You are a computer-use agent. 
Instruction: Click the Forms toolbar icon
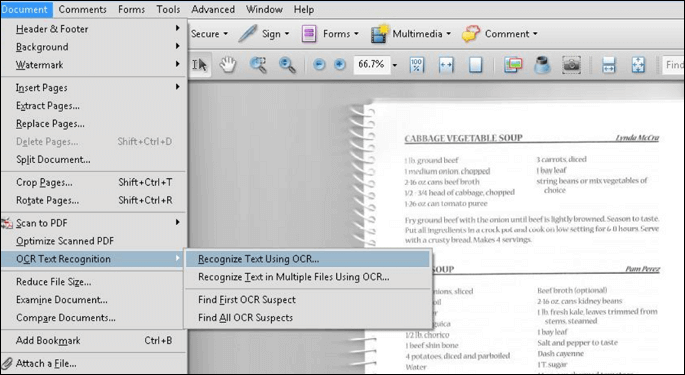click(x=309, y=34)
